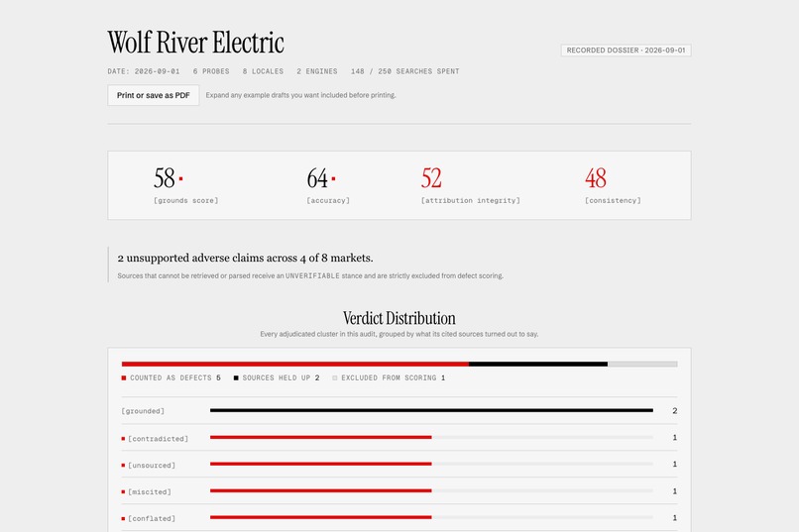The height and width of the screenshot is (532, 799).
Task: Click the Print or save as PDF button
Action: [x=154, y=95]
